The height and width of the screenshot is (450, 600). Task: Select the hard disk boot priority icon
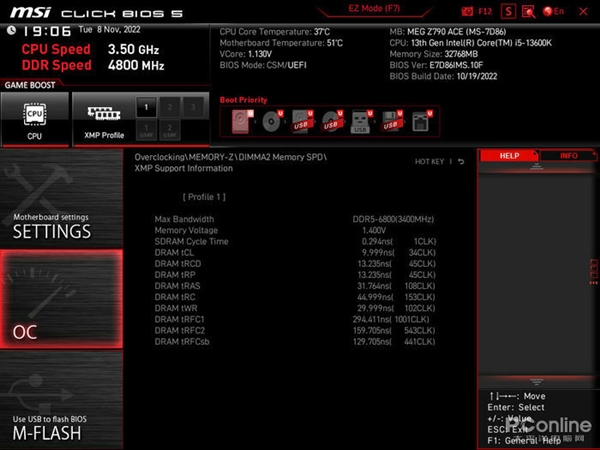point(242,122)
